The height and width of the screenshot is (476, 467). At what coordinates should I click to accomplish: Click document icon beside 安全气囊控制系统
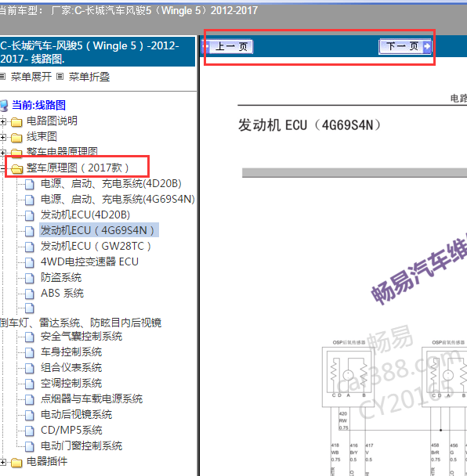[30, 337]
